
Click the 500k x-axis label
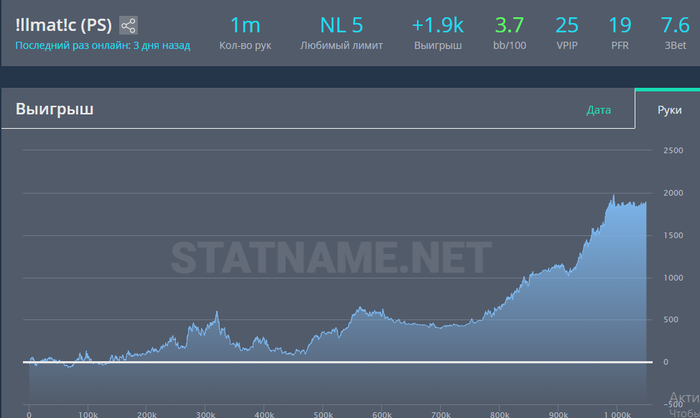coord(323,414)
